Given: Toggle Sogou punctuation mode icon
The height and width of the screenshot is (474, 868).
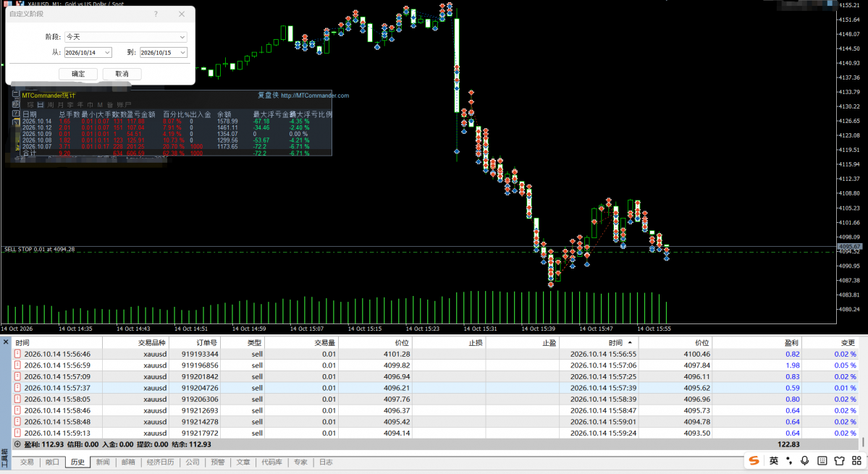Looking at the screenshot, I should pos(789,460).
